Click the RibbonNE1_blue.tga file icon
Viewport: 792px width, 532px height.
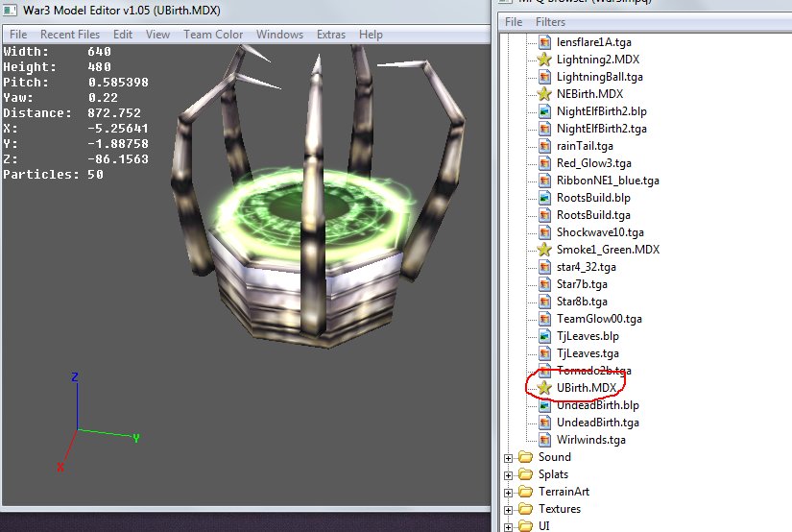[x=544, y=181]
